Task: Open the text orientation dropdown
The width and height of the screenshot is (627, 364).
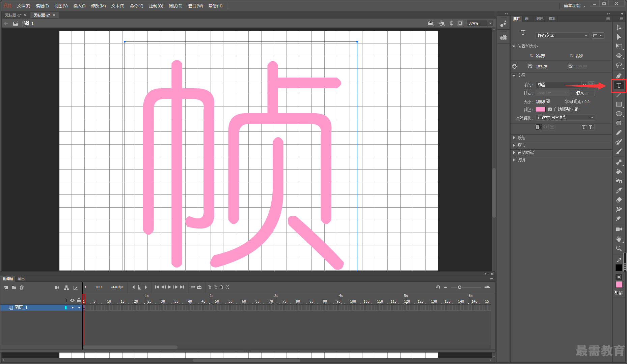Action: 598,35
